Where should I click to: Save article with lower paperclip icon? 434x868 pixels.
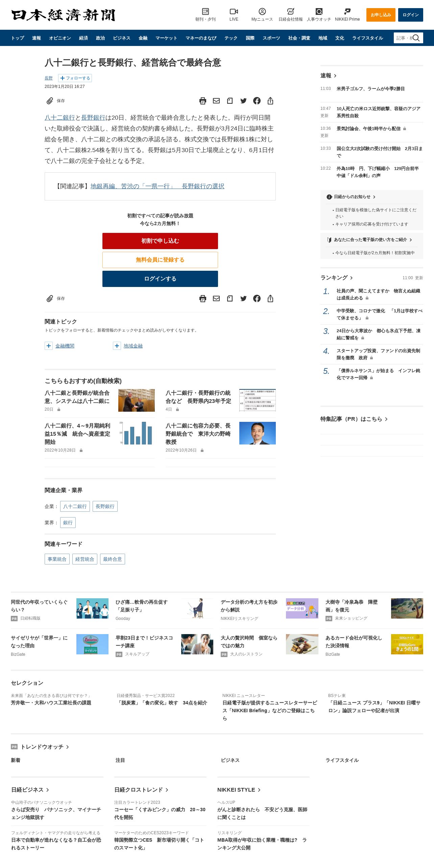tap(50, 298)
